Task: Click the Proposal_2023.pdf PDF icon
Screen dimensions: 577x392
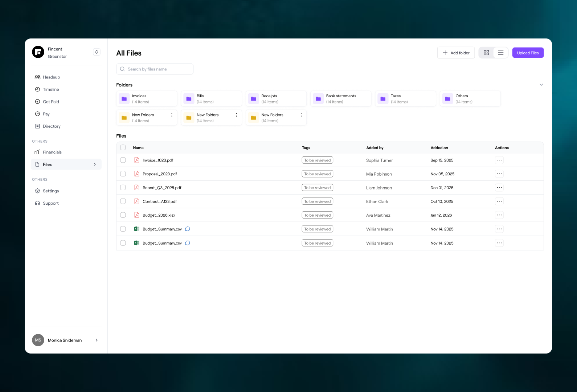Action: click(x=137, y=174)
